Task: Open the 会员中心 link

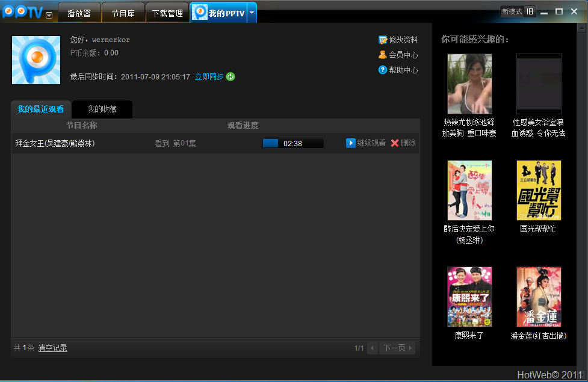Action: pos(403,55)
